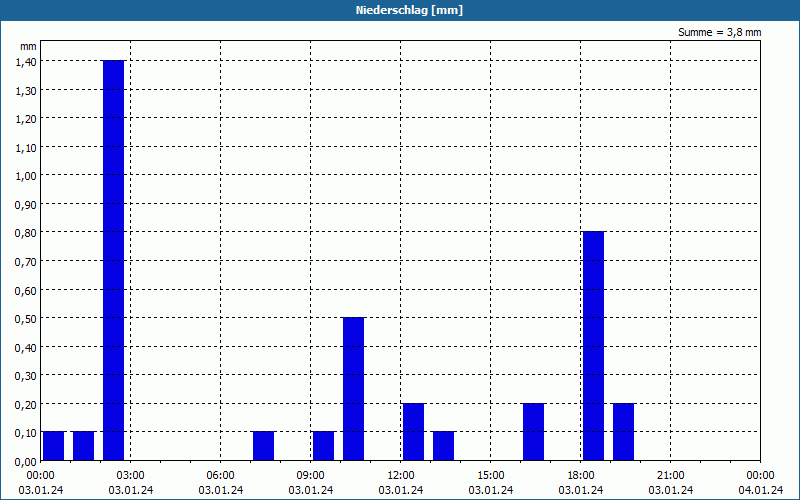The image size is (800, 500).
Task: Select the 03.01.24 date under 12:00
Action: [x=401, y=490]
